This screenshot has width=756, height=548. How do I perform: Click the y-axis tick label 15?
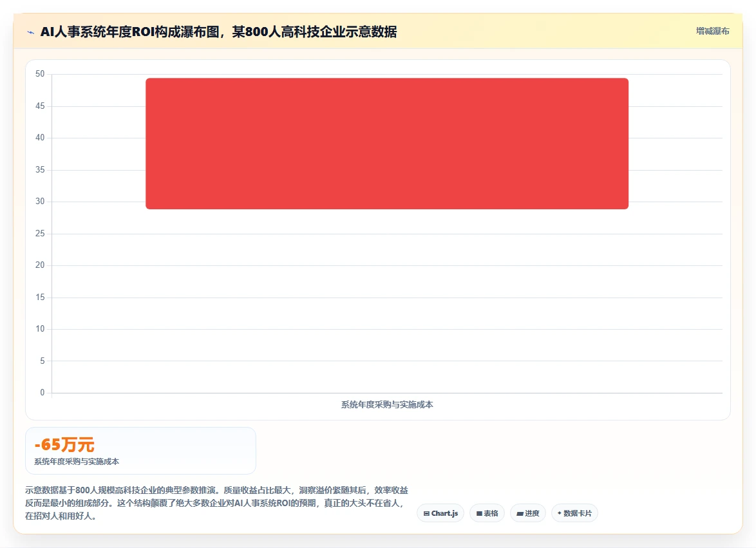[x=40, y=298]
